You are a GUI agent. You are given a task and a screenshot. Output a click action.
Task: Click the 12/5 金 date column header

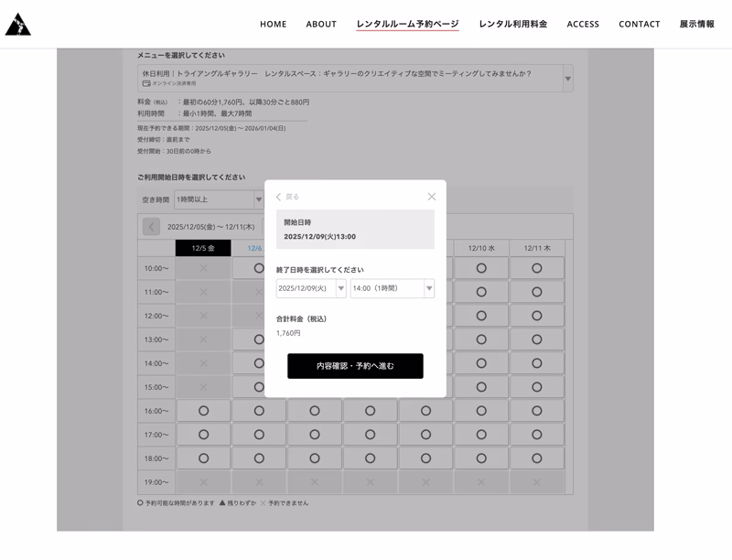tap(203, 248)
